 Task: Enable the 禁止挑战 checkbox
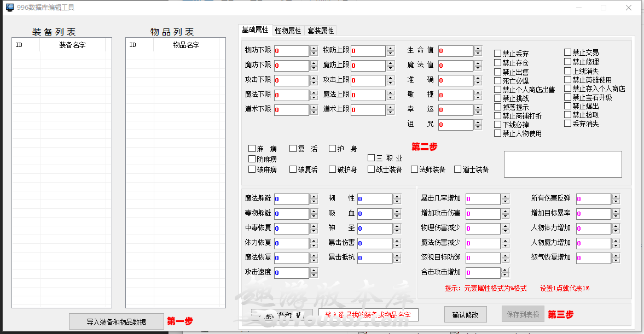tap(497, 98)
